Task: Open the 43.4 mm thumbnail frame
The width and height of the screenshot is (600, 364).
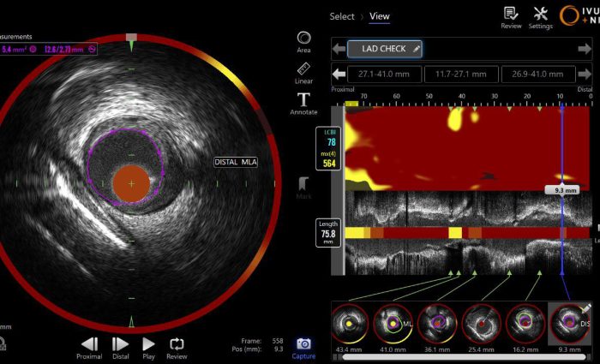Action: 349,324
